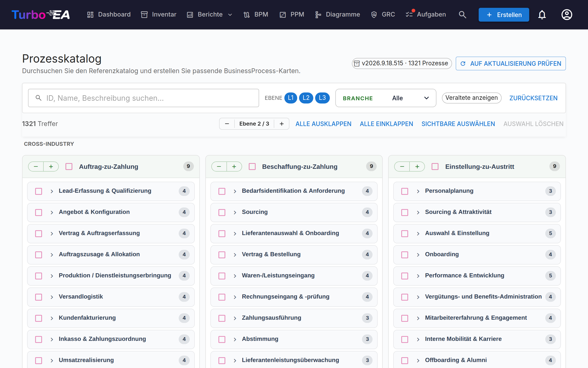Check the Auftrag-zu-Zahlung checkbox
This screenshot has width=588, height=368.
[x=69, y=167]
